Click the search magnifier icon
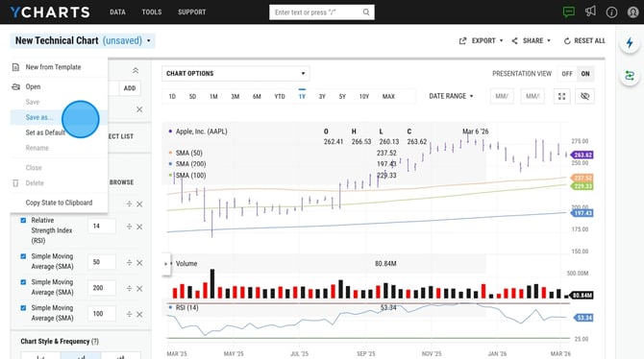This screenshot has height=359, width=644. (x=366, y=12)
